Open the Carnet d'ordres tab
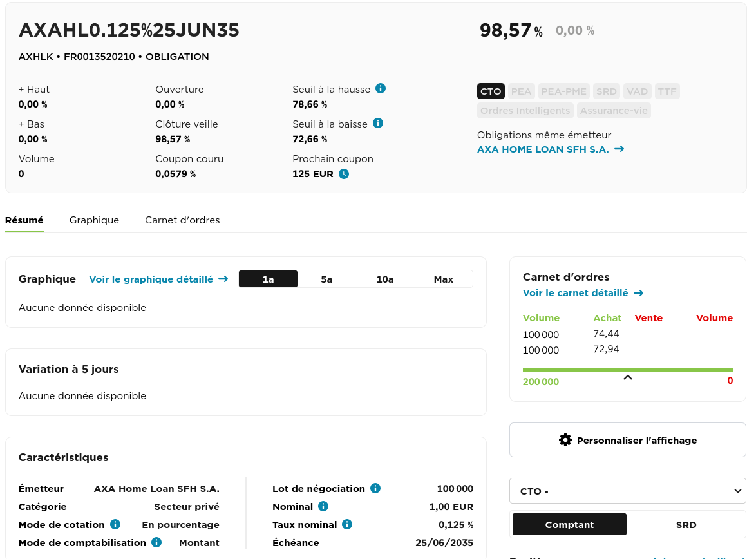Image resolution: width=756 pixels, height=559 pixels. (183, 220)
